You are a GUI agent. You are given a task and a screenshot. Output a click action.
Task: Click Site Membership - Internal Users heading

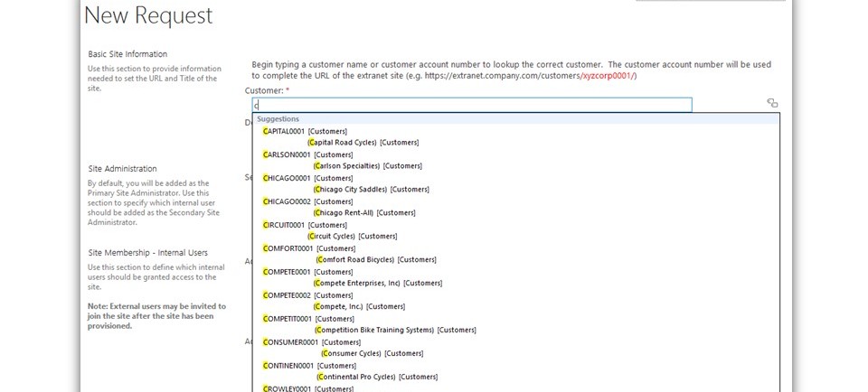(x=147, y=253)
